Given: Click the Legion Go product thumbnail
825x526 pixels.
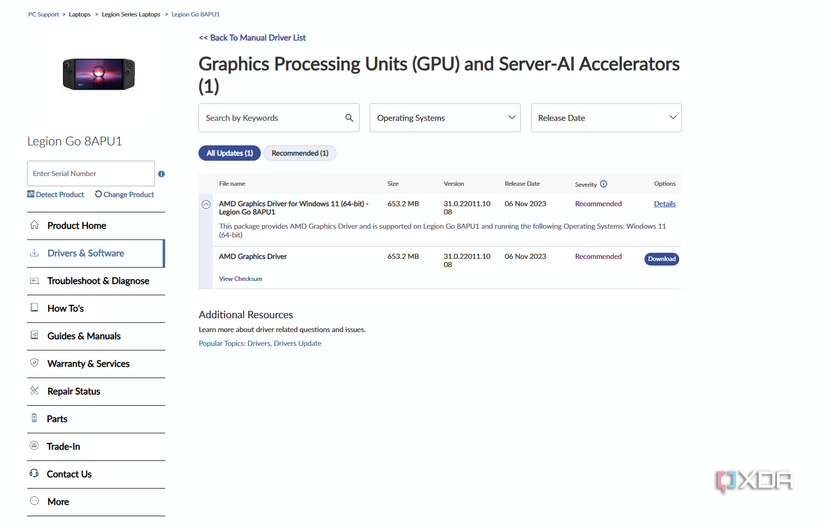Looking at the screenshot, I should pyautogui.click(x=98, y=73).
